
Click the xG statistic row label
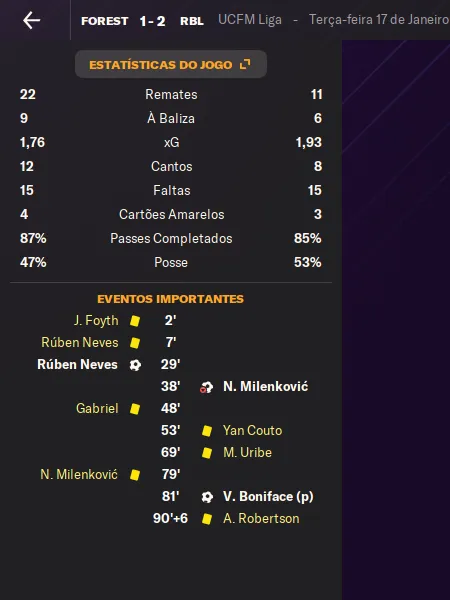pos(171,142)
